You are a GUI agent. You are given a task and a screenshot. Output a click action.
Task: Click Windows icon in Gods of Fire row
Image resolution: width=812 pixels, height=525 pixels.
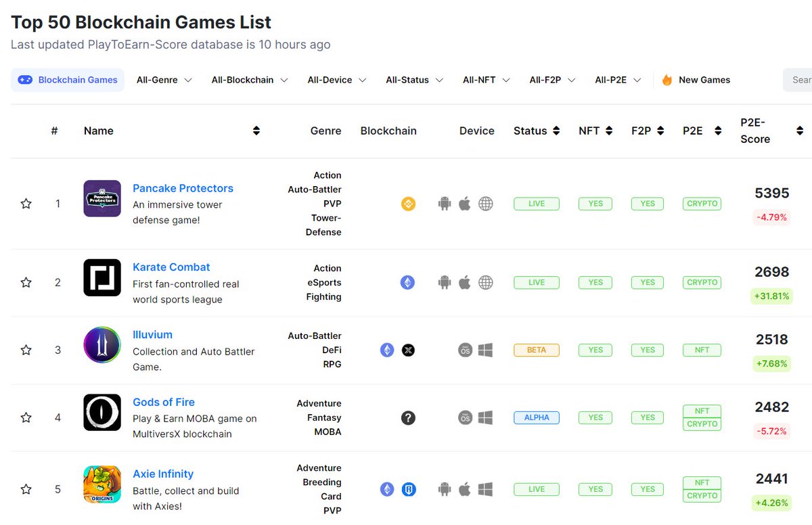point(486,418)
